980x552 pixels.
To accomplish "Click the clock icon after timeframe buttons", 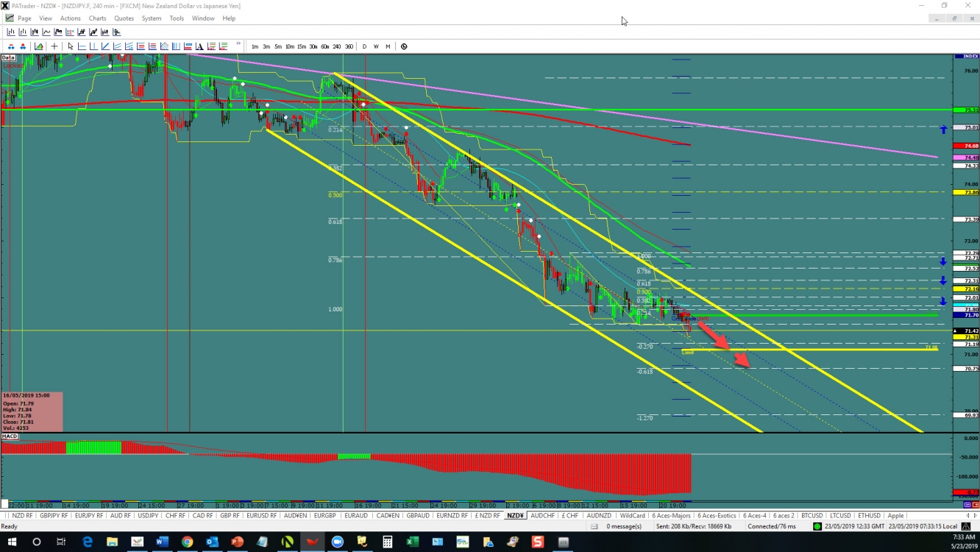I will [x=404, y=46].
